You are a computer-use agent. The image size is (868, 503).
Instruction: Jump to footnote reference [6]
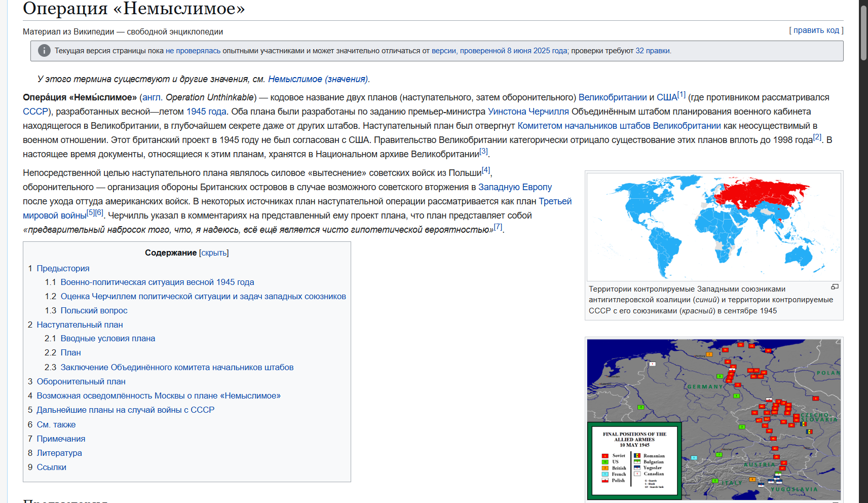click(x=99, y=212)
